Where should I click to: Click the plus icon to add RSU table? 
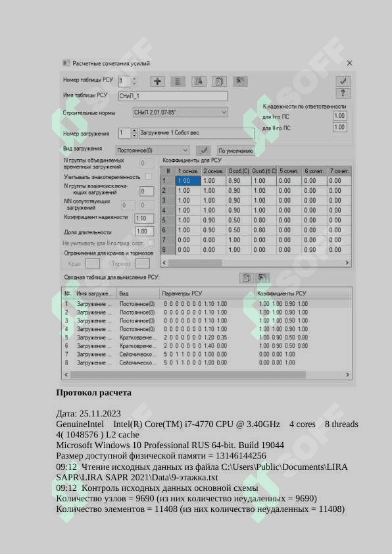(157, 82)
